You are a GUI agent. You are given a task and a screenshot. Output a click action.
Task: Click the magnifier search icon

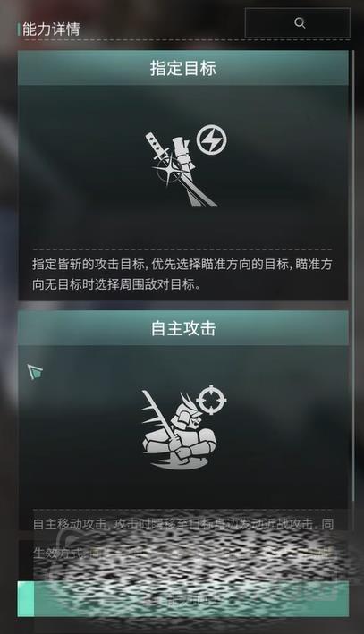300,23
